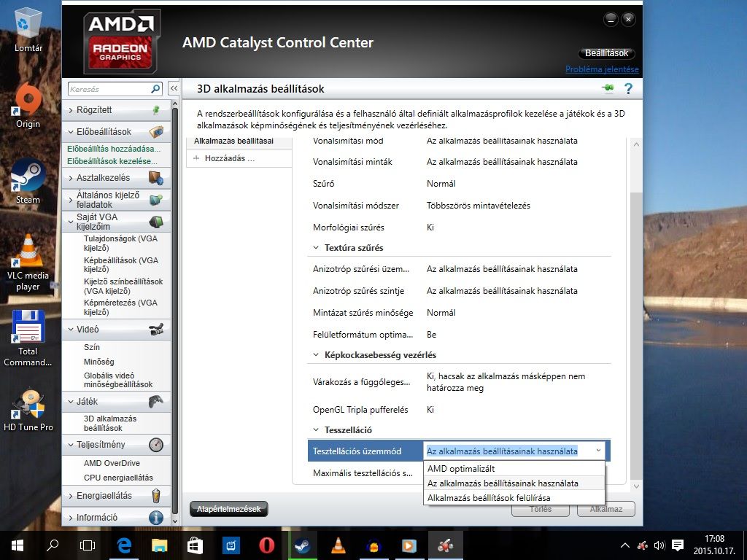Open Task View from the taskbar
The image size is (747, 560).
tap(88, 545)
